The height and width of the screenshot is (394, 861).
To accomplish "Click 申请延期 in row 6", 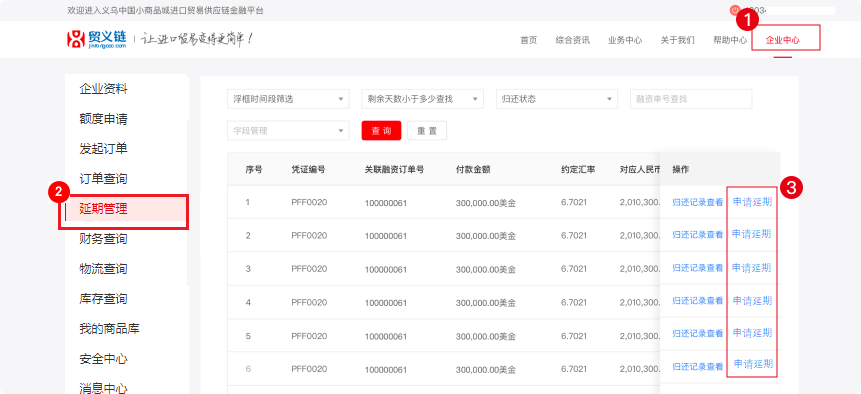I will point(753,364).
